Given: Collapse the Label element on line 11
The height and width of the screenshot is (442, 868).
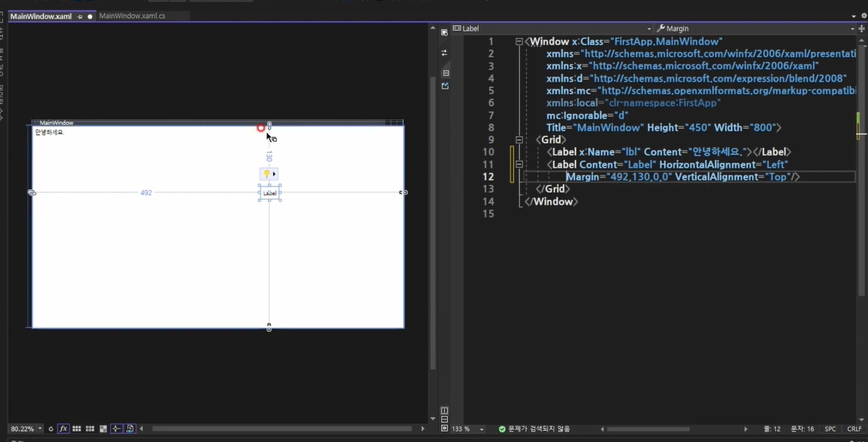Looking at the screenshot, I should (x=519, y=164).
